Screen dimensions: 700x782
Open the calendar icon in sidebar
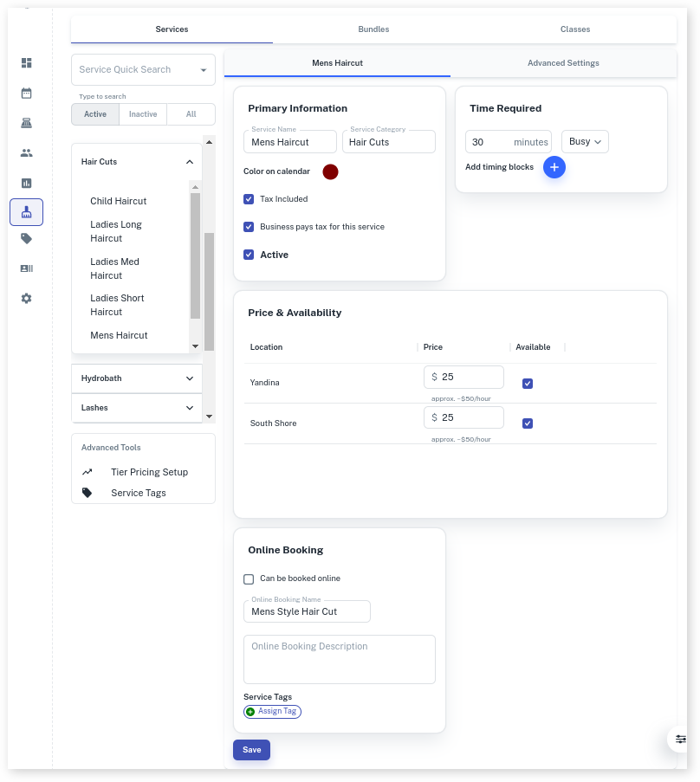[27, 94]
